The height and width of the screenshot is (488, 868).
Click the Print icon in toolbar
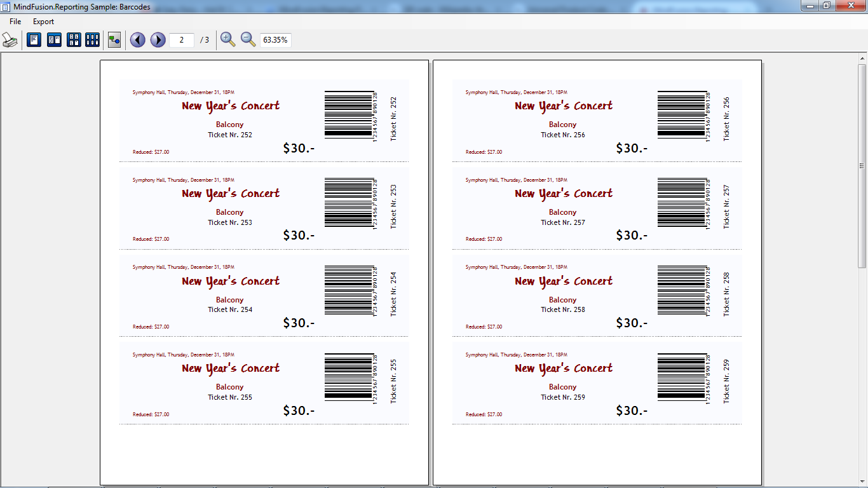pos(10,40)
